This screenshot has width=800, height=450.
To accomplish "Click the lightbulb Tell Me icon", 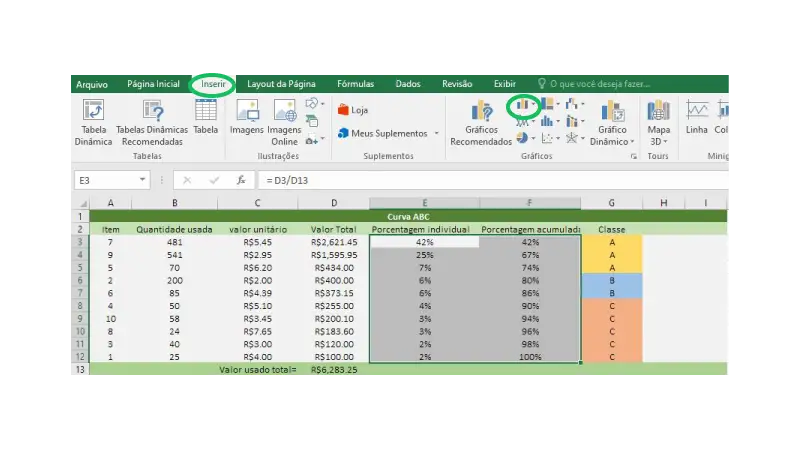I will coord(541,84).
